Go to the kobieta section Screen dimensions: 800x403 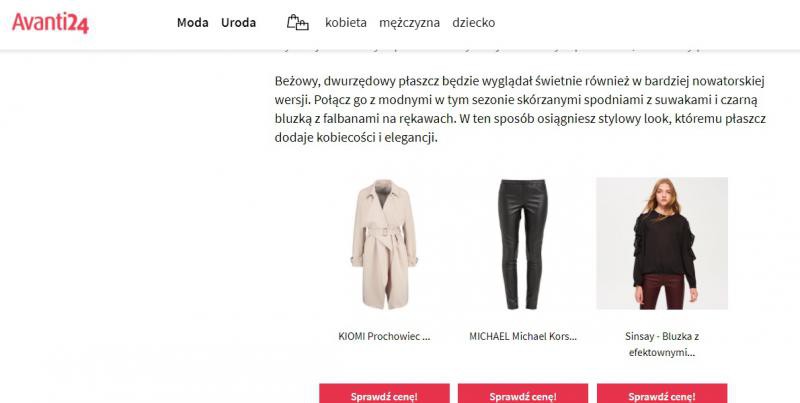pyautogui.click(x=346, y=22)
